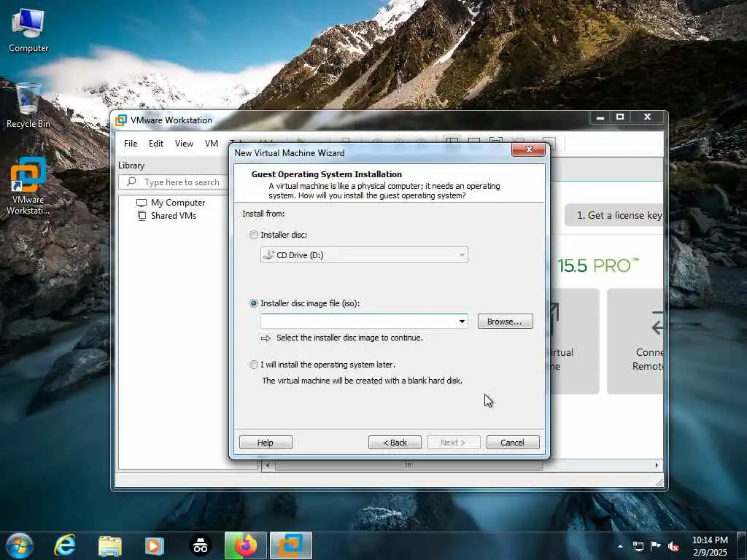Launch Internet Explorer from the taskbar
This screenshot has width=747, height=560.
(64, 545)
